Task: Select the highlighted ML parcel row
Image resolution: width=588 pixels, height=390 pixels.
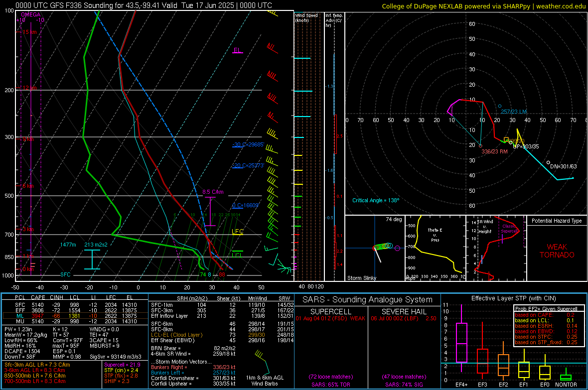Action: pyautogui.click(x=76, y=316)
